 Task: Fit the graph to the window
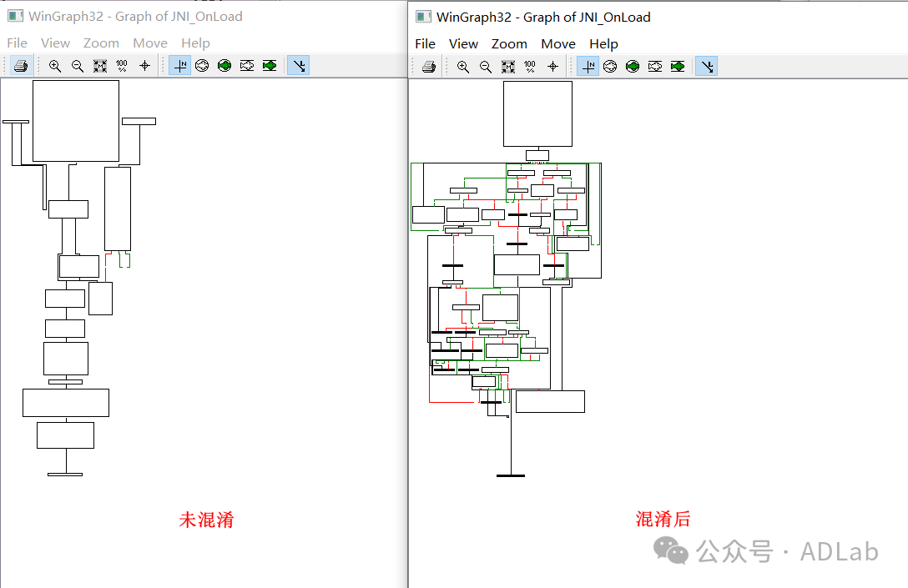(x=507, y=66)
